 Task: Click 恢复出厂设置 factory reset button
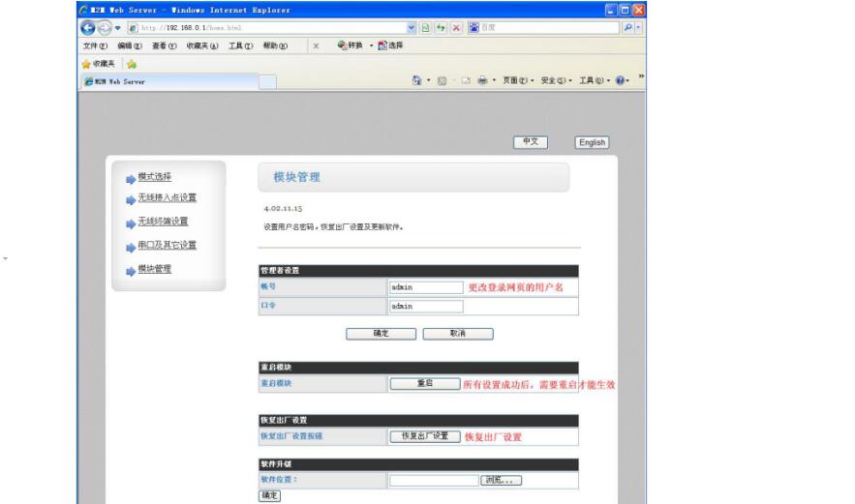(x=424, y=436)
